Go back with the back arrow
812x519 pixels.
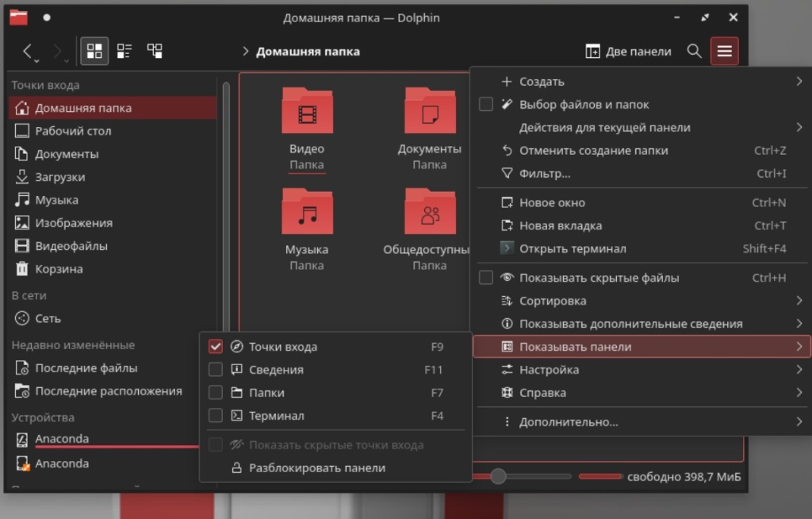[x=28, y=52]
